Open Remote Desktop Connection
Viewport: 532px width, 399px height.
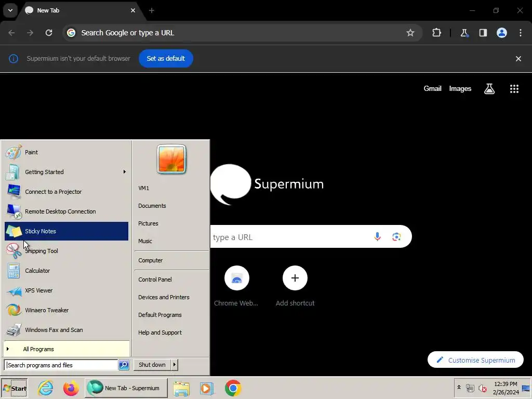point(66,211)
